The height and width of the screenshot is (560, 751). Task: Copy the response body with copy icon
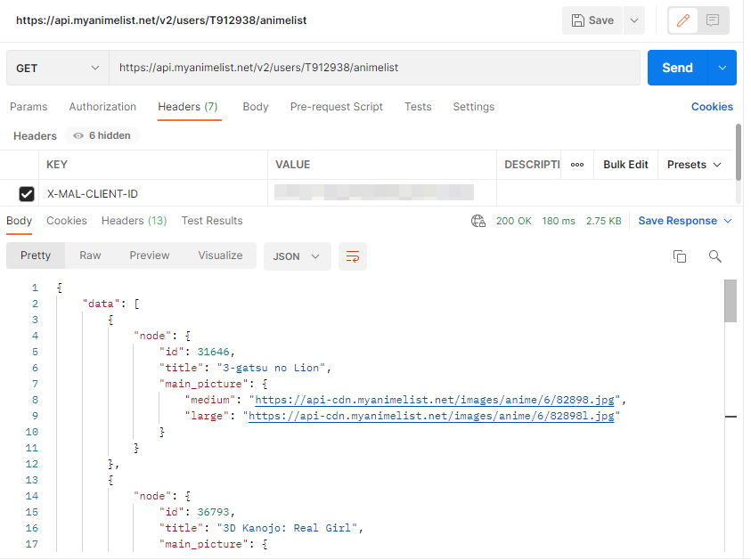click(x=680, y=256)
